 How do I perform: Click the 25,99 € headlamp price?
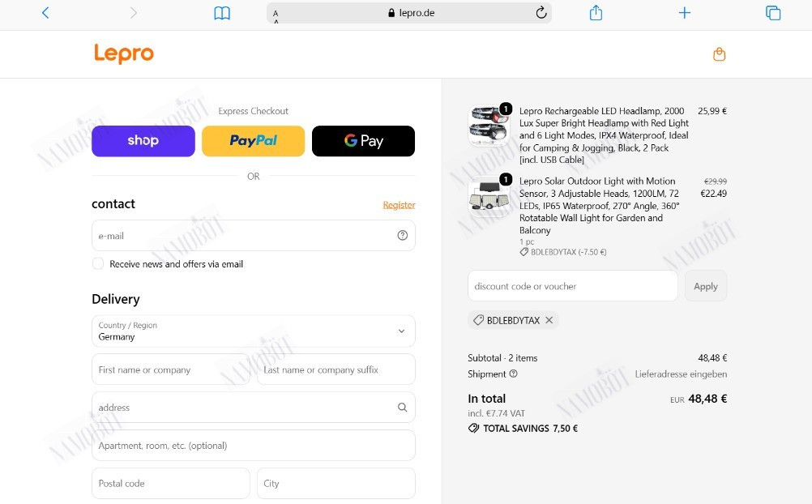click(x=712, y=111)
